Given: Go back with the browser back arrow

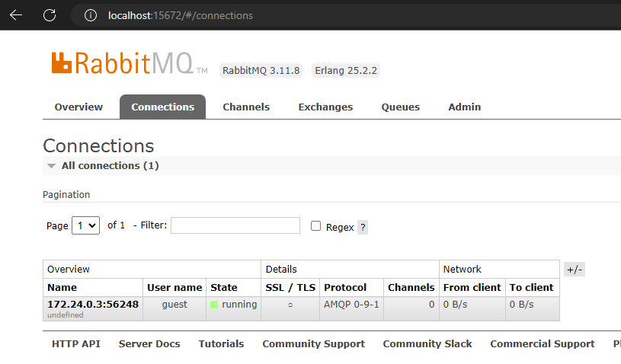Looking at the screenshot, I should coord(16,15).
